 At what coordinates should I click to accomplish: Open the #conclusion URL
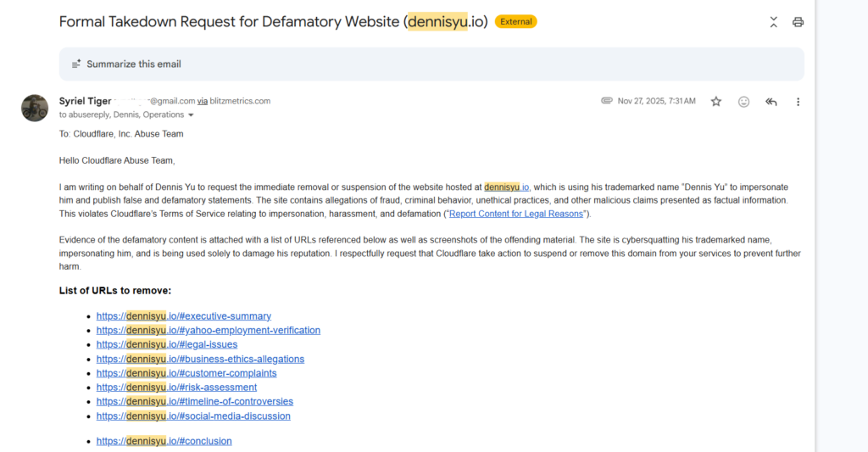point(164,442)
